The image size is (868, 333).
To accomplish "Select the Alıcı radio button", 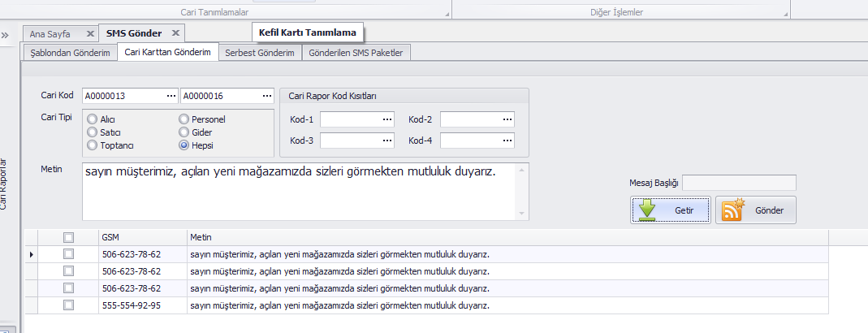I will [x=93, y=119].
